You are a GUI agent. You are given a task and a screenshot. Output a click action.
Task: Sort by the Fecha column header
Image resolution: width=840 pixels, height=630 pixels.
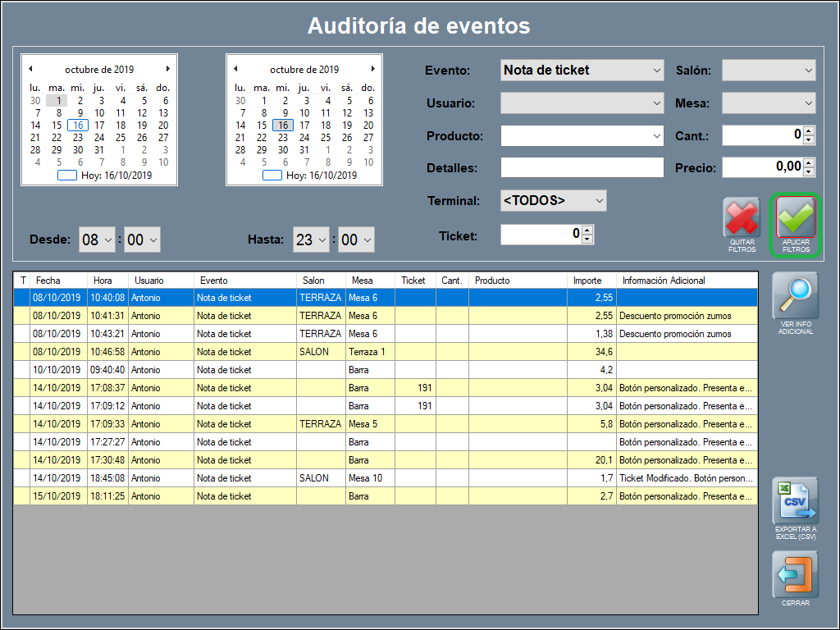[x=58, y=281]
